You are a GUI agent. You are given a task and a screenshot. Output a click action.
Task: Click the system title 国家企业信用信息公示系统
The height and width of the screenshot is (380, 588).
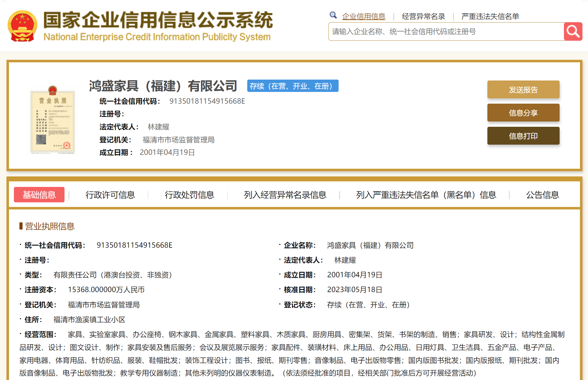tap(158, 20)
